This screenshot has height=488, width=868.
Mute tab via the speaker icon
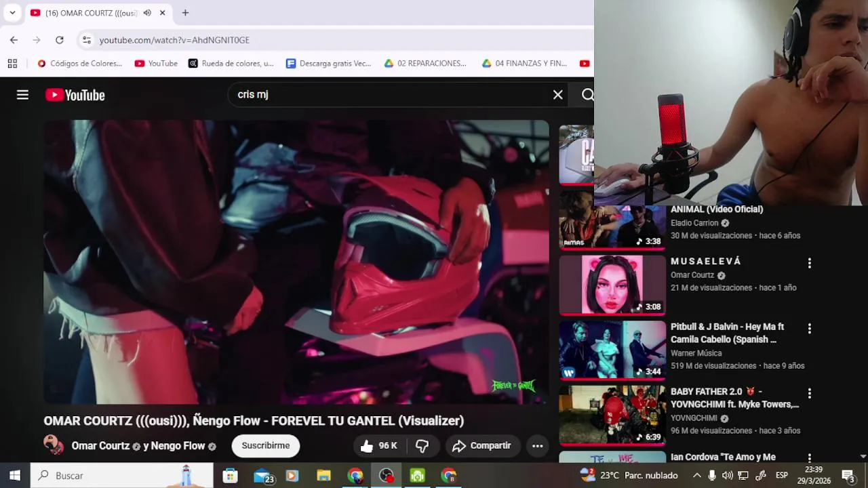pos(147,13)
